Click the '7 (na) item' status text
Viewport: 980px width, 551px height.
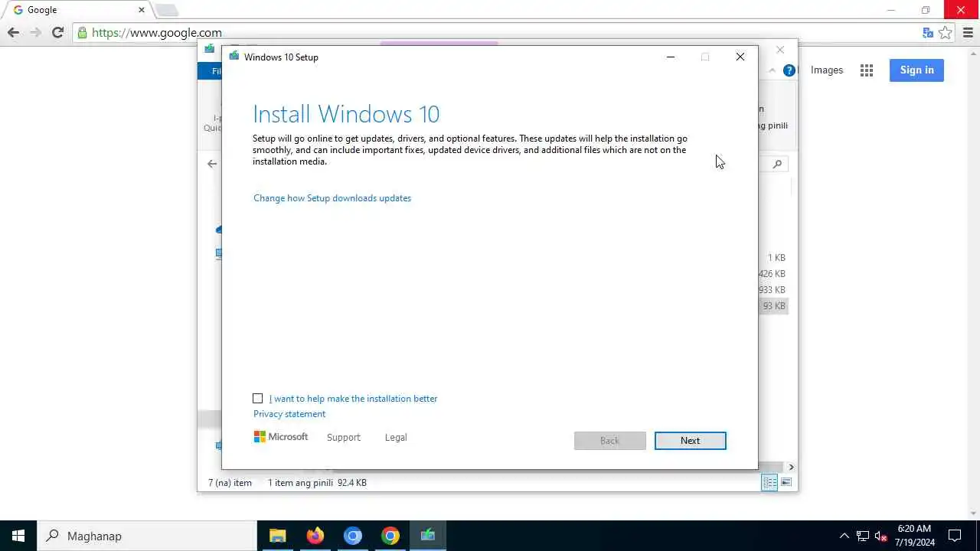tap(230, 483)
